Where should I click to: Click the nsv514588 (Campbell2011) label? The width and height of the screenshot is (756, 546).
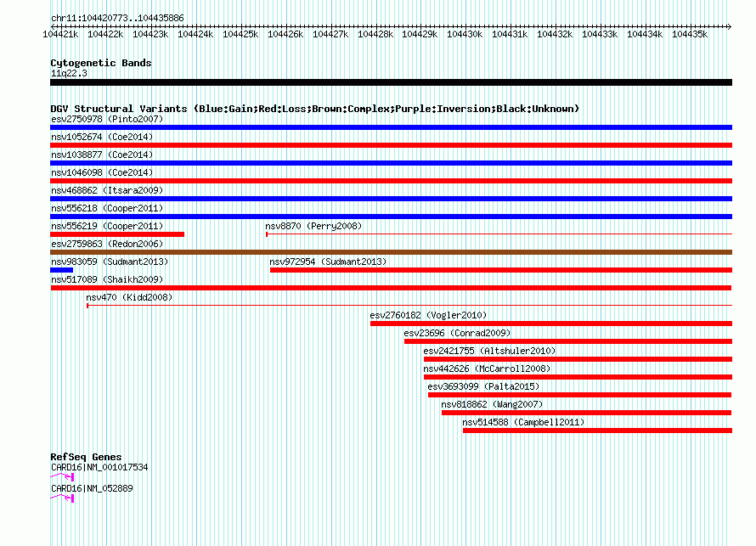pyautogui.click(x=523, y=422)
